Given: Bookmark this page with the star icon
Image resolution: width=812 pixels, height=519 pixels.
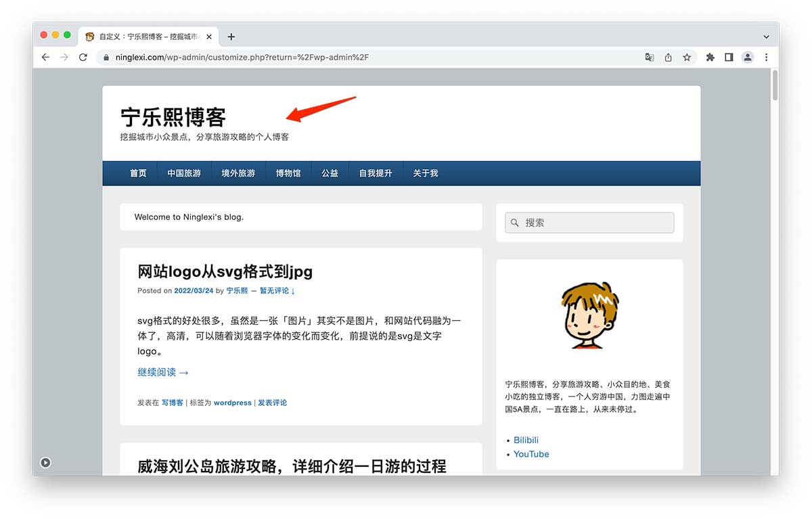Looking at the screenshot, I should tap(687, 58).
